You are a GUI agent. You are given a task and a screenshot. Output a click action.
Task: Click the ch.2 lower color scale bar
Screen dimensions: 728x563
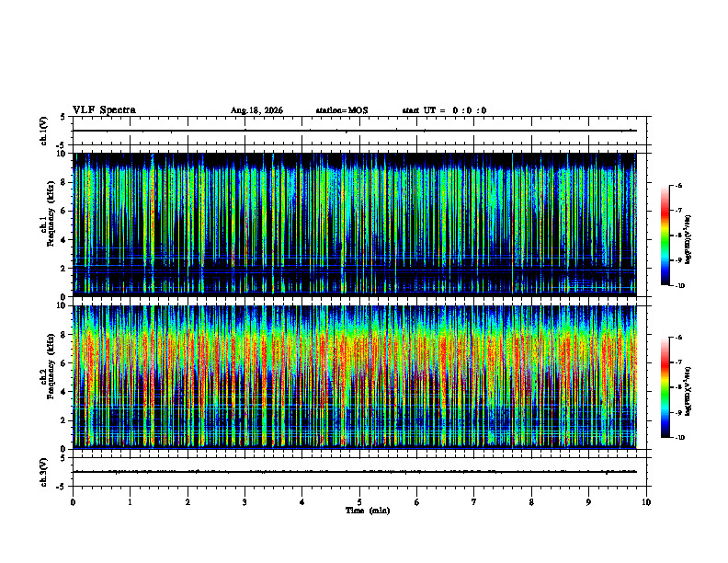665,387
